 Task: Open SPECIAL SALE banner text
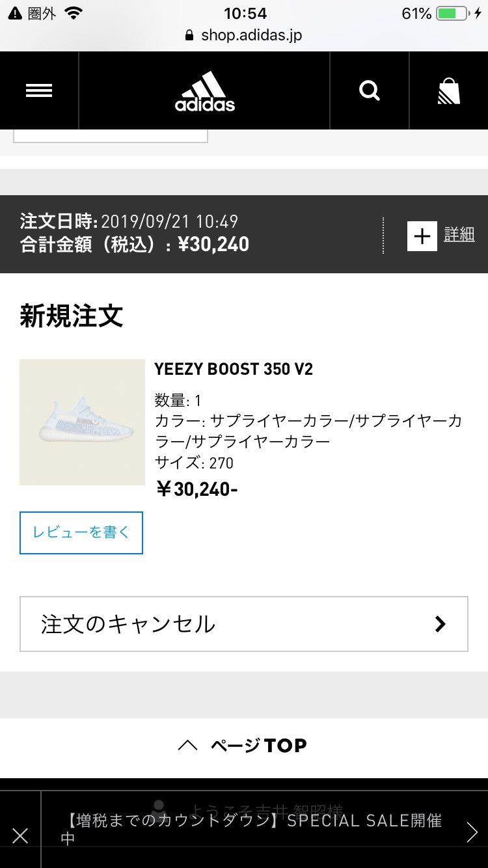[x=255, y=829]
